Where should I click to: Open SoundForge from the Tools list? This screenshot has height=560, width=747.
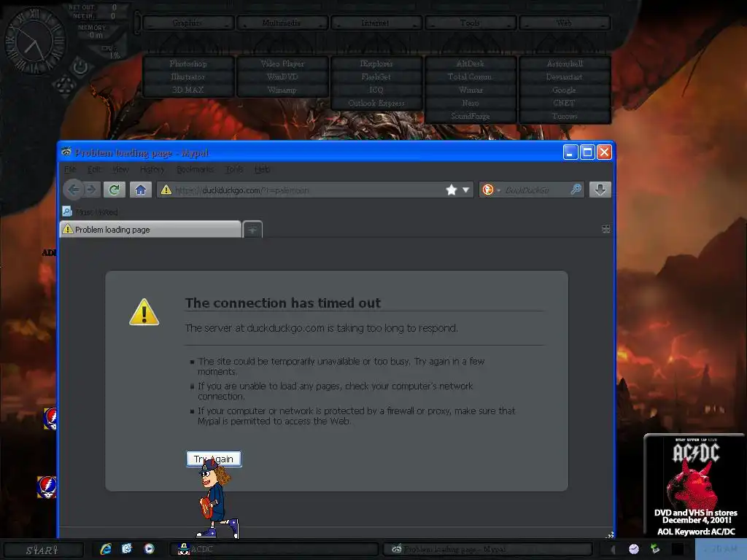click(470, 116)
